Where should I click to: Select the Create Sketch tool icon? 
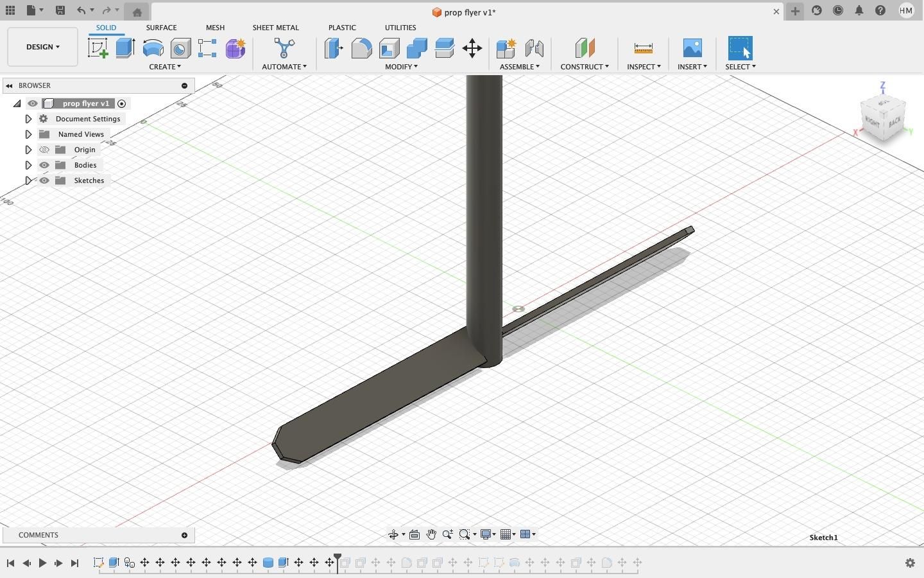pos(98,48)
